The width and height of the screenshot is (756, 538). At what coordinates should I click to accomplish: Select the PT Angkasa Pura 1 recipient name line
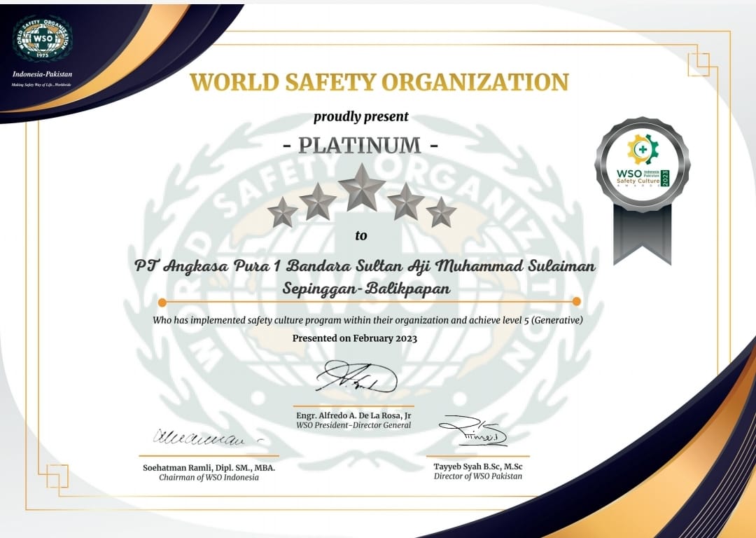(x=365, y=266)
